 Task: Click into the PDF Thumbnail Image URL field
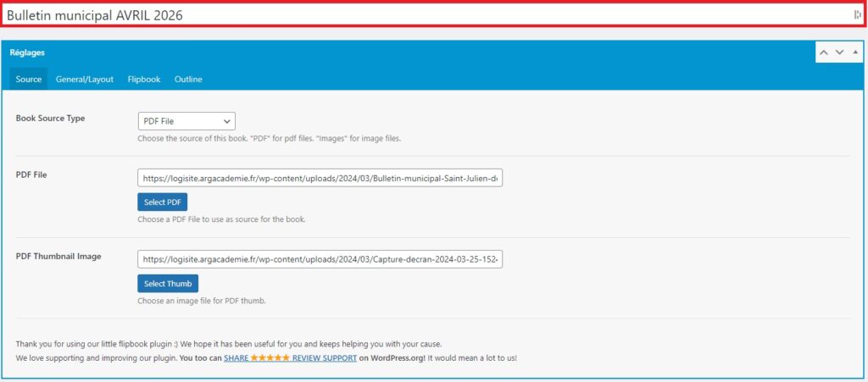[x=320, y=259]
